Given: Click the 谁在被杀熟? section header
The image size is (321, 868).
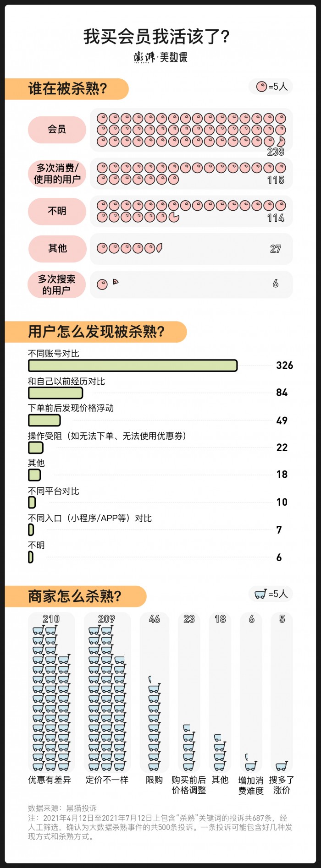Looking at the screenshot, I should coord(67,89).
